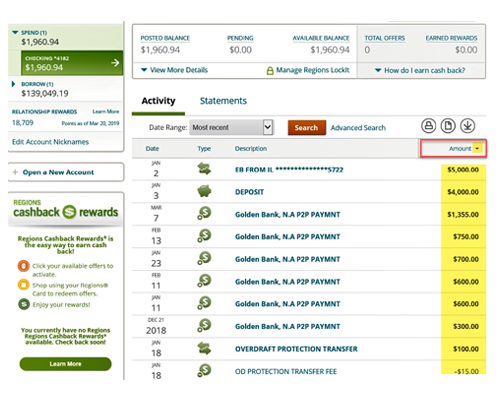Click the $5,000.00 amount cell
This screenshot has width=500, height=400.
point(463,170)
